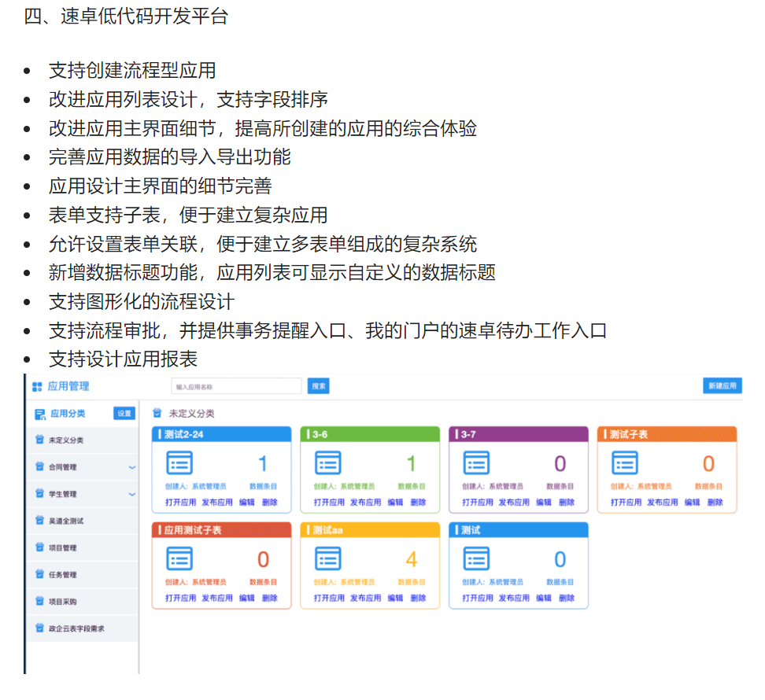Click the icon beside 未定义分类 heading
The image size is (765, 700).
pos(157,413)
